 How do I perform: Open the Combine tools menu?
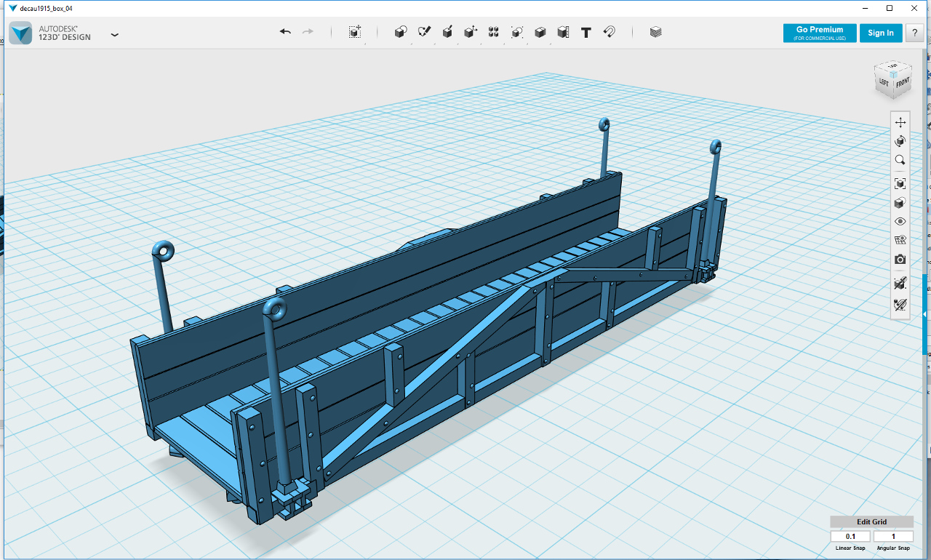click(540, 32)
